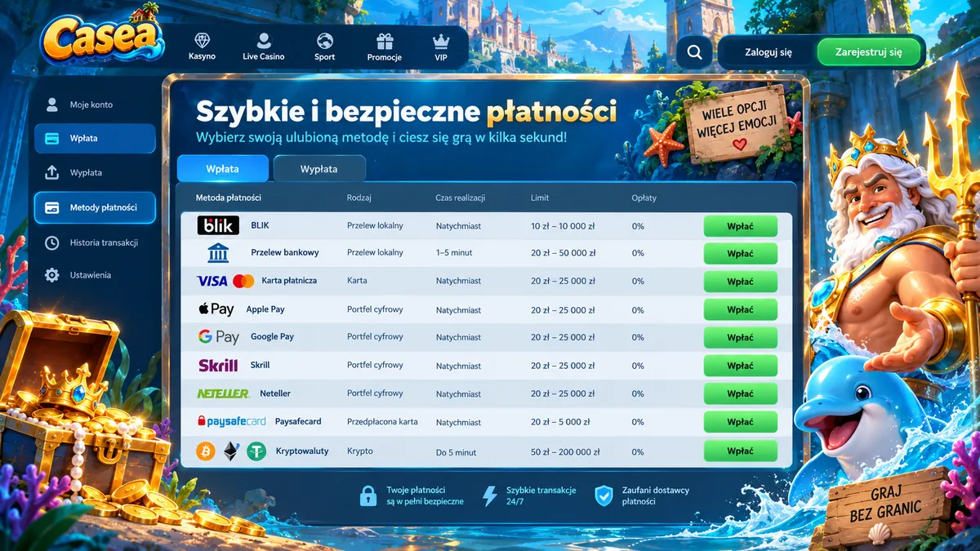Select Metody płatności in the sidebar
Screen dimensions: 980x551
(95, 207)
